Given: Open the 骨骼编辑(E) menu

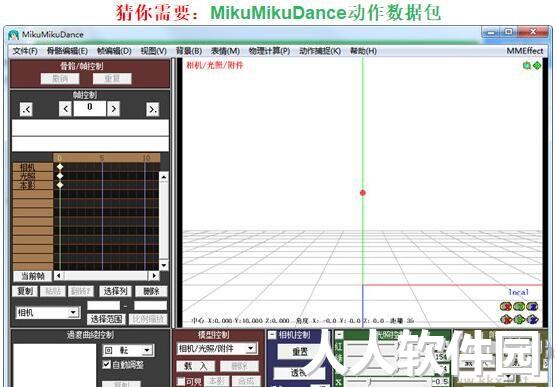Looking at the screenshot, I should click(67, 51).
